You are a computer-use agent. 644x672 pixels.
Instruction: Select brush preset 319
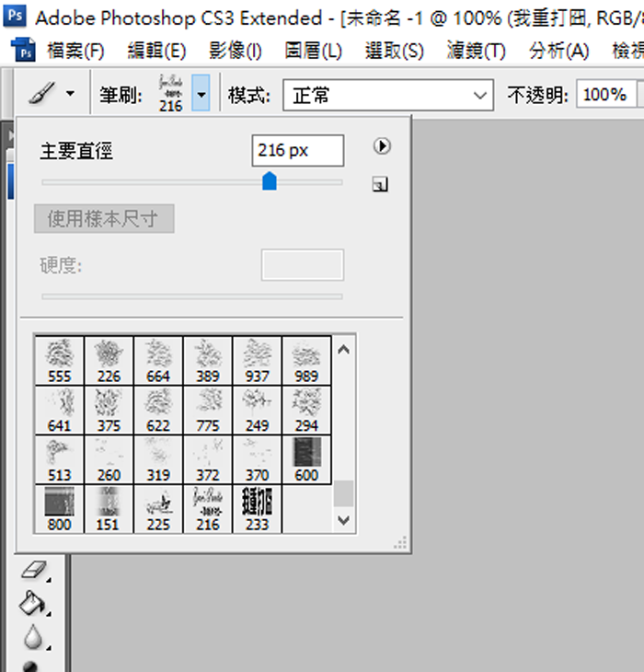coord(158,459)
